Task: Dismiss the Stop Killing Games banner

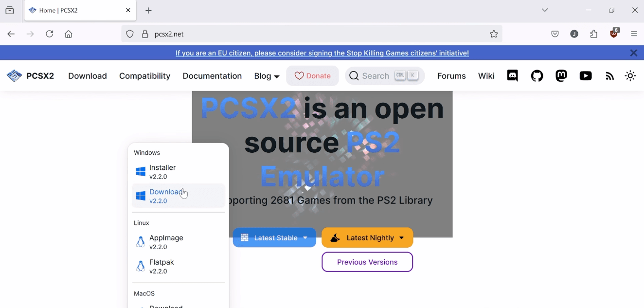Action: point(634,53)
